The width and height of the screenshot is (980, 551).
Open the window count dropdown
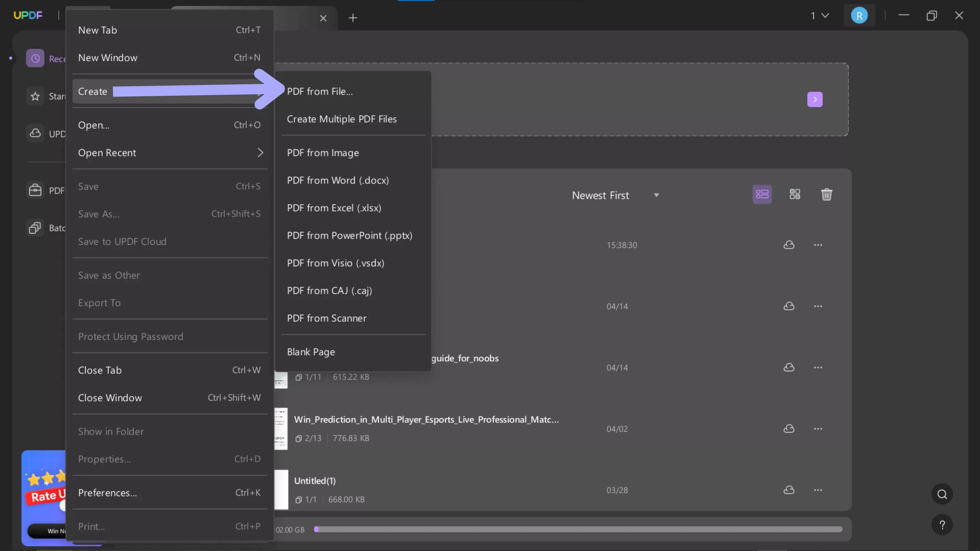click(x=819, y=16)
